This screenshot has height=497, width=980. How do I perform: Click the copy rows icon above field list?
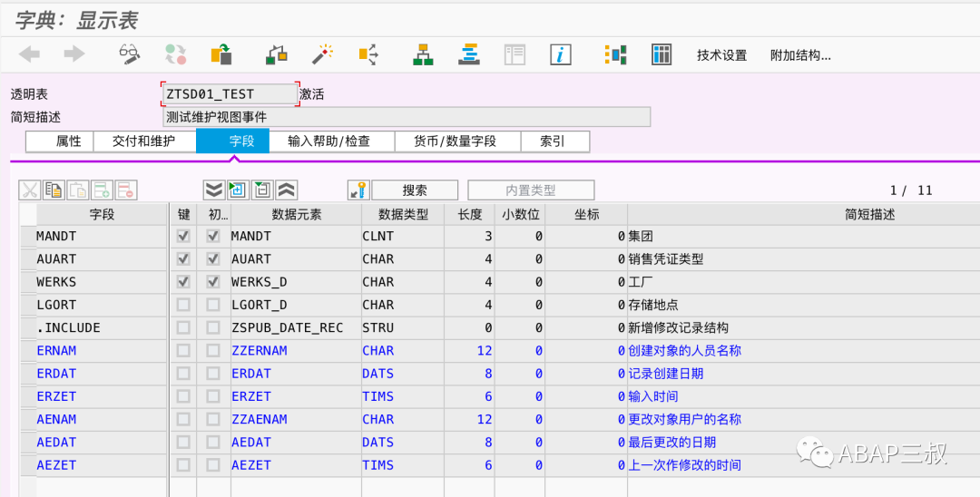coord(54,190)
